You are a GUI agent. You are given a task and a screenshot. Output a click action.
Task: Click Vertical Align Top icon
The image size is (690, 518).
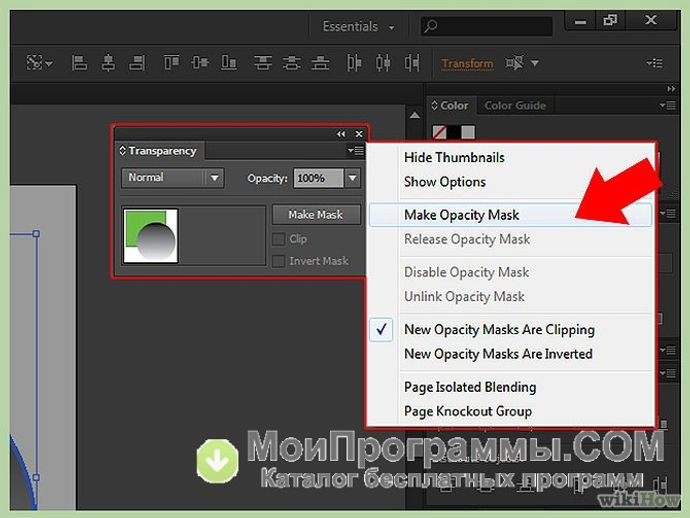pos(171,63)
